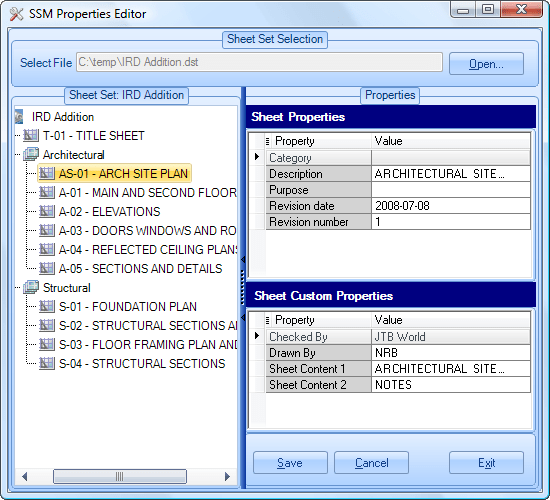Open the sheet set file browser
550x500 pixels.
click(x=486, y=64)
